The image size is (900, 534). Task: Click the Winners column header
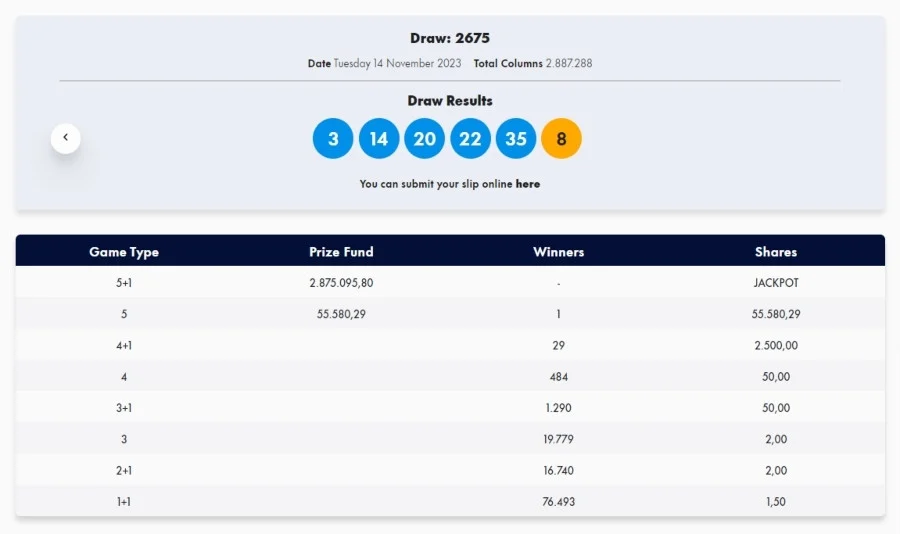point(558,252)
